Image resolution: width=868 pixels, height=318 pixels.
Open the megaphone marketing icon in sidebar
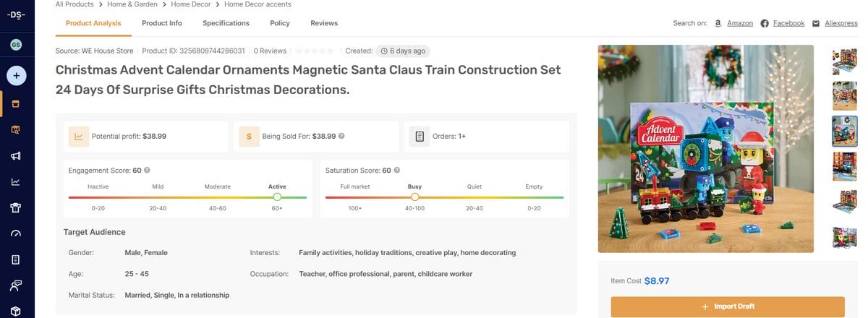tap(16, 155)
